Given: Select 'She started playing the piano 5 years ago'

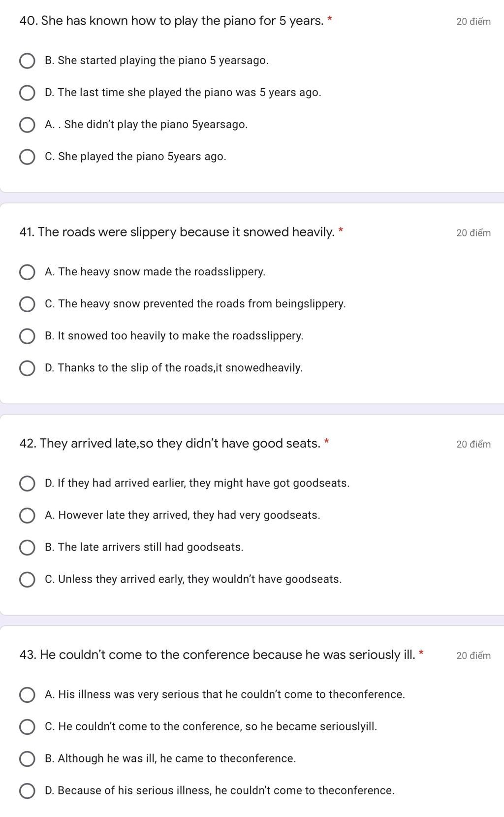Looking at the screenshot, I should 27,61.
